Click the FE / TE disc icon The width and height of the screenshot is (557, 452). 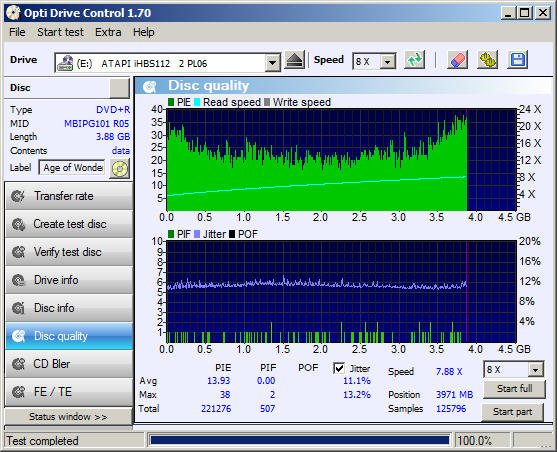click(x=18, y=392)
